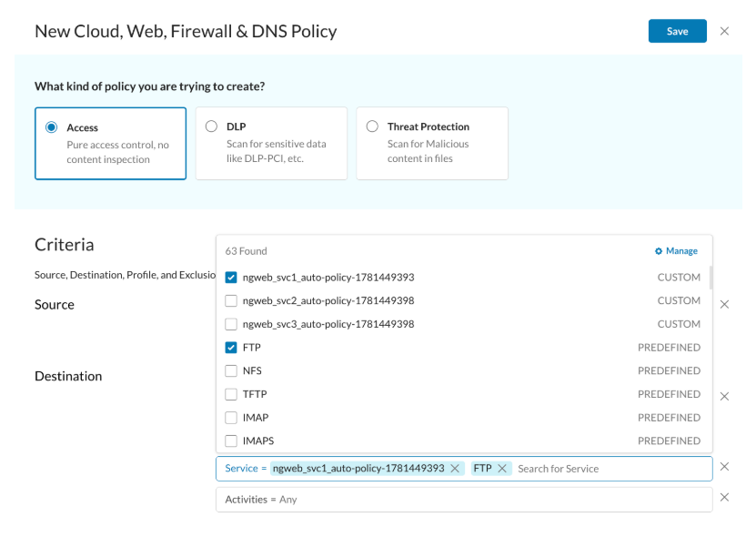The height and width of the screenshot is (537, 756).
Task: Uncheck ngweb_svc1_auto-policy-1781449393 checkbox
Action: [231, 278]
